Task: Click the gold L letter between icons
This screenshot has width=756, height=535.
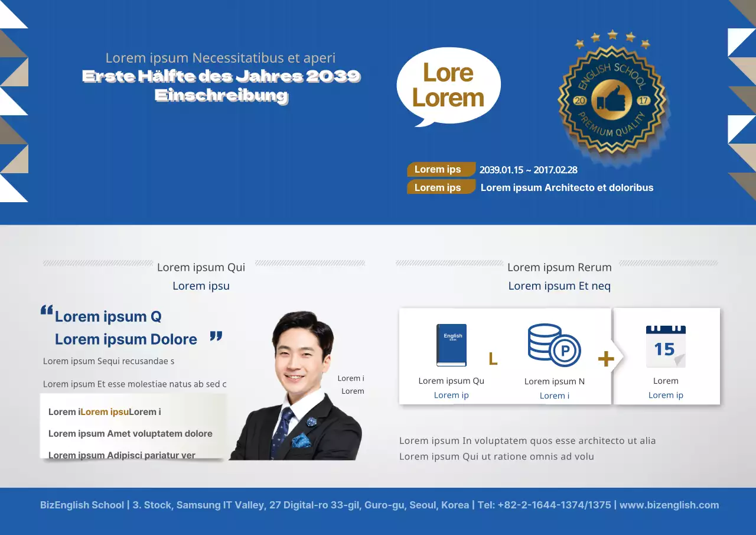Action: (x=493, y=359)
